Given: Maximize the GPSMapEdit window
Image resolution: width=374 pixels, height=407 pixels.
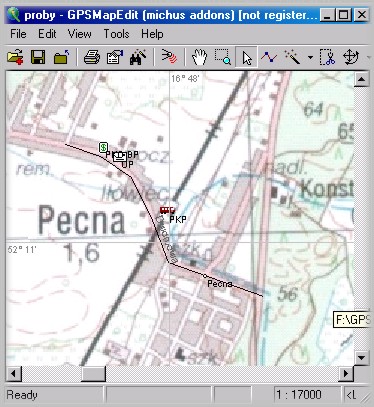Looking at the screenshot, I should 344,15.
